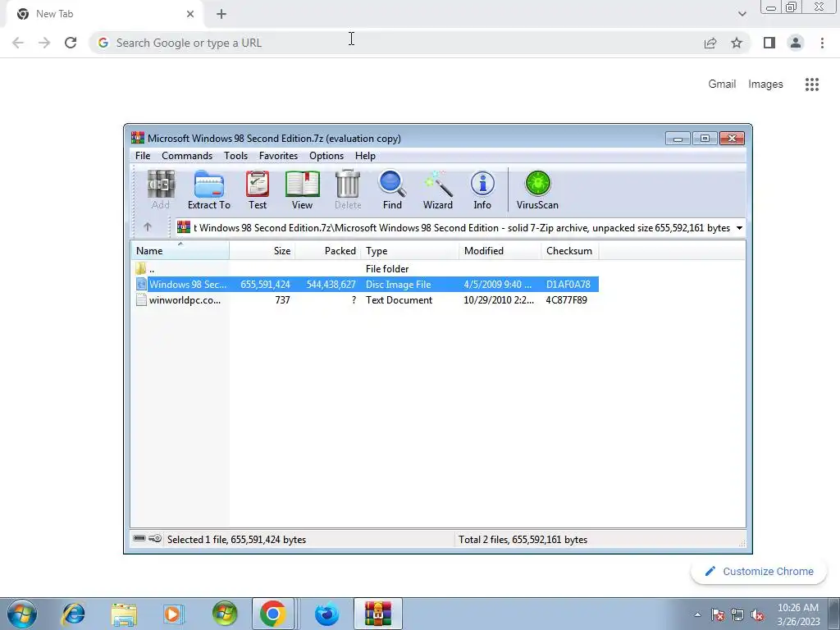Sort by Size column header
The image size is (840, 630).
[x=262, y=250]
